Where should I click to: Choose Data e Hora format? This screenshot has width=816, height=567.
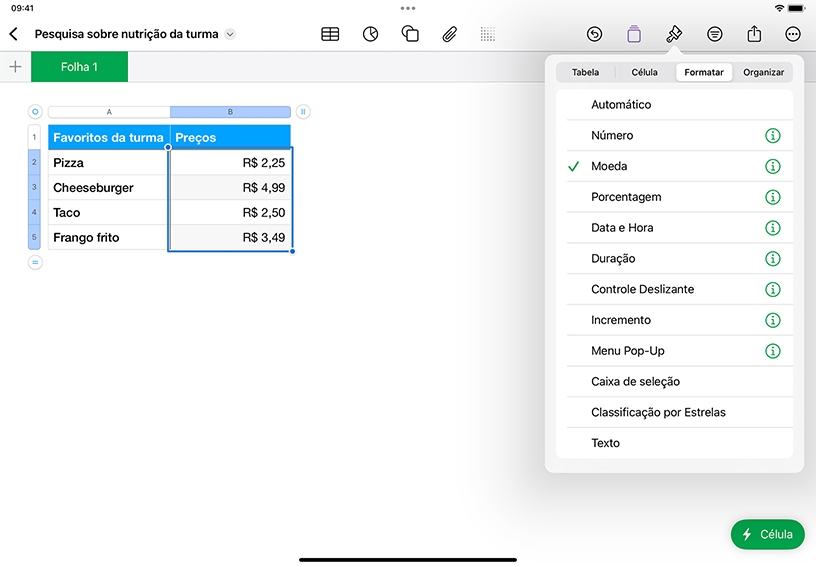point(674,227)
